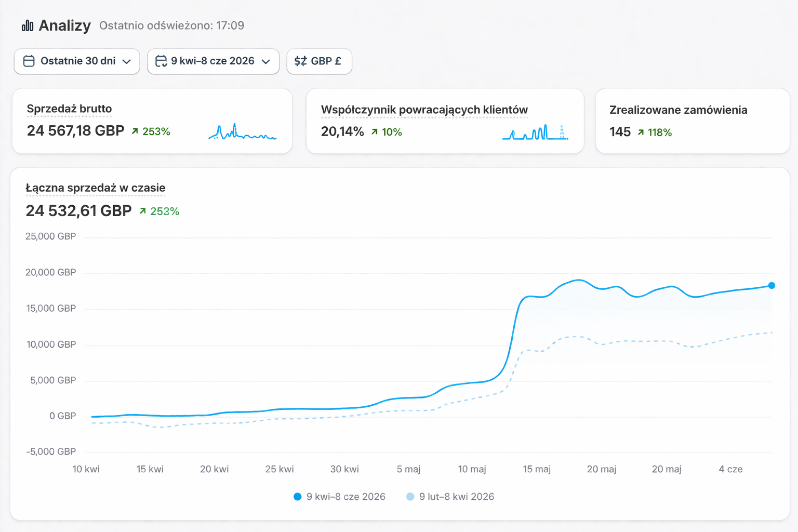The width and height of the screenshot is (798, 532).
Task: Click the currency exchange icon beside GBP
Action: coord(300,61)
